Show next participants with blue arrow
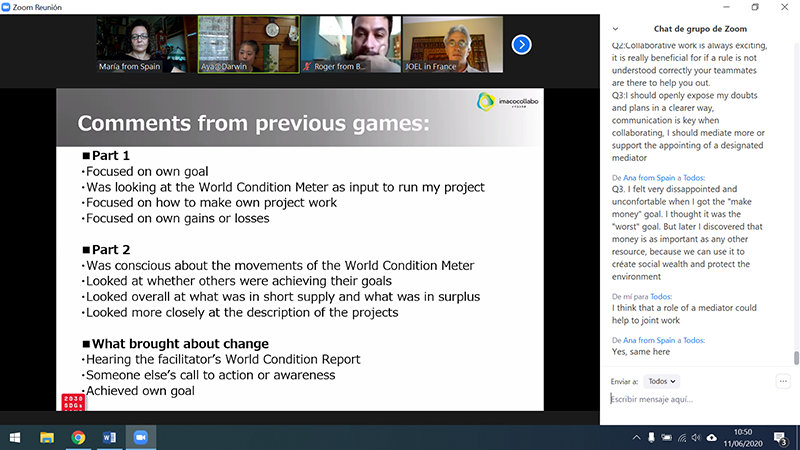The width and height of the screenshot is (800, 450). tap(521, 44)
